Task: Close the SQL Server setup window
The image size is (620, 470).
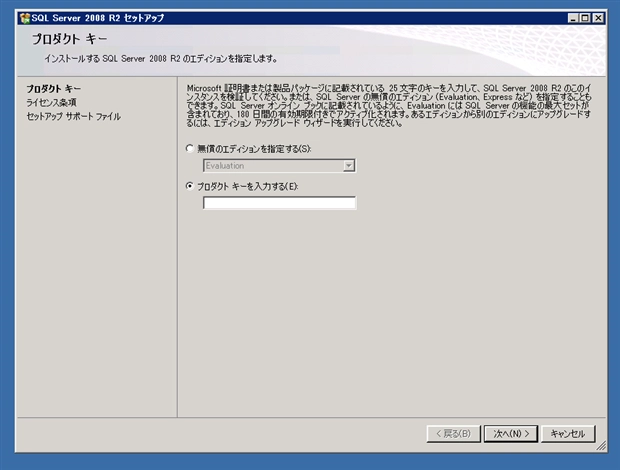Action: coord(598,18)
